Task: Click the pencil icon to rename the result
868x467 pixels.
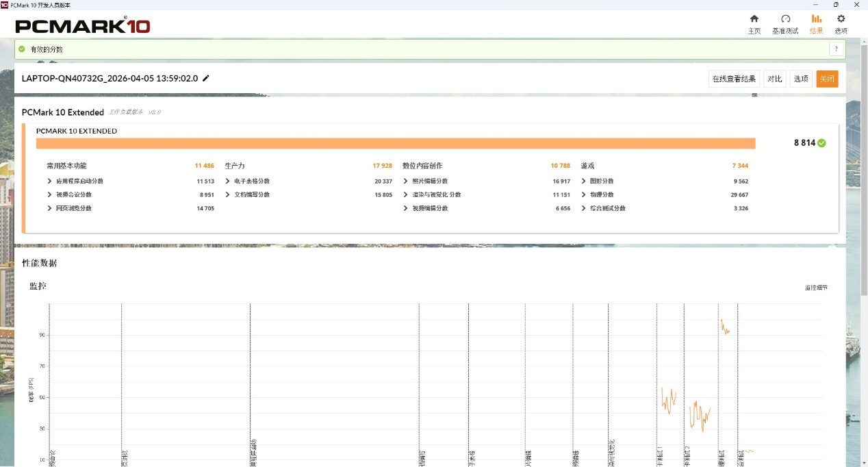Action: point(206,78)
